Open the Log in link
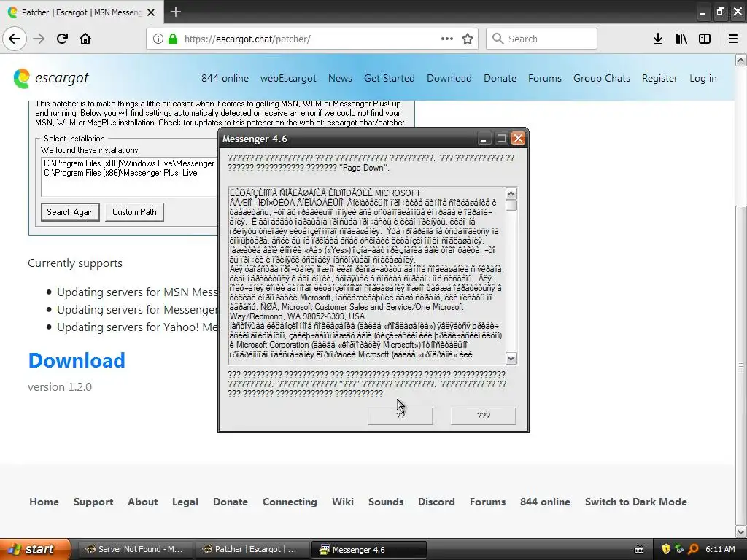This screenshot has height=560, width=747. click(703, 78)
